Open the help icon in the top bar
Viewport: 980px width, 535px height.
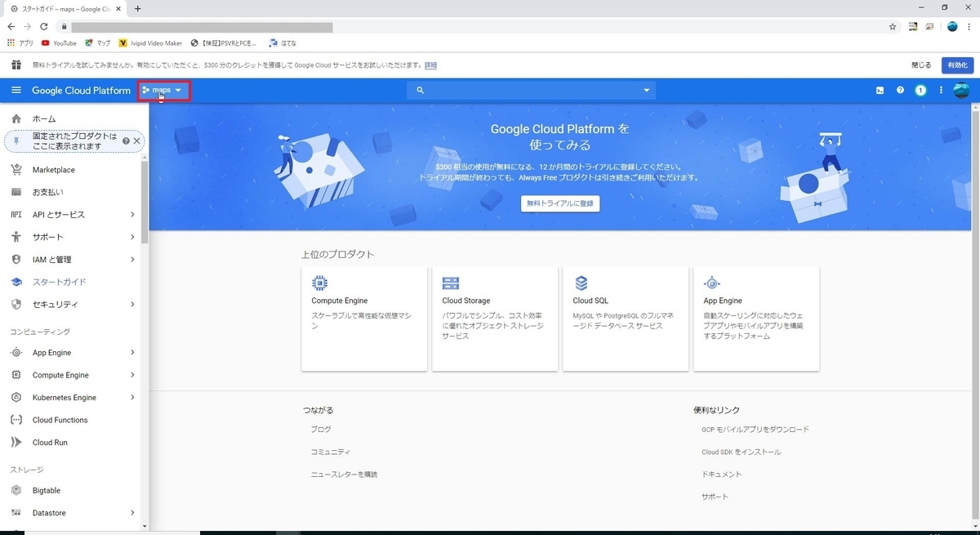[900, 90]
